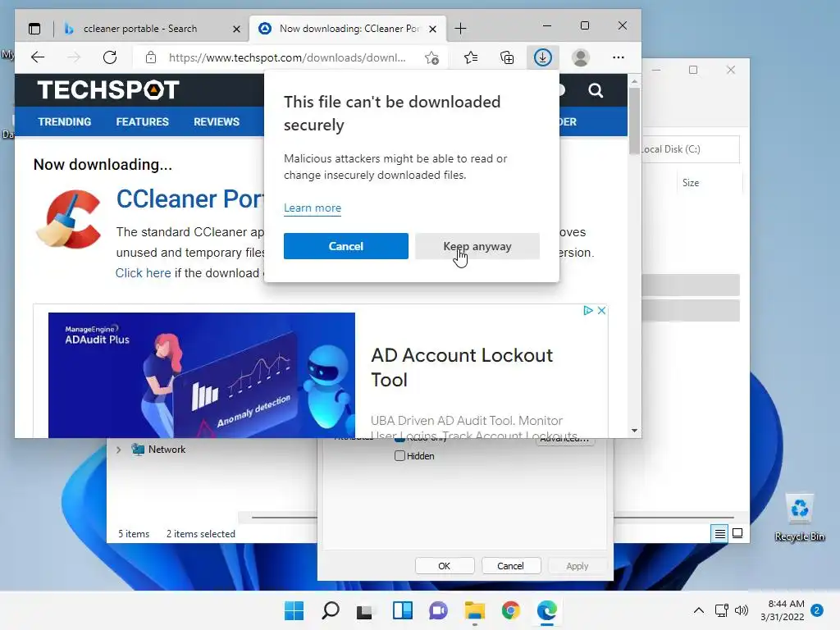
Task: Open Edge Settings and more menu
Action: click(x=619, y=57)
